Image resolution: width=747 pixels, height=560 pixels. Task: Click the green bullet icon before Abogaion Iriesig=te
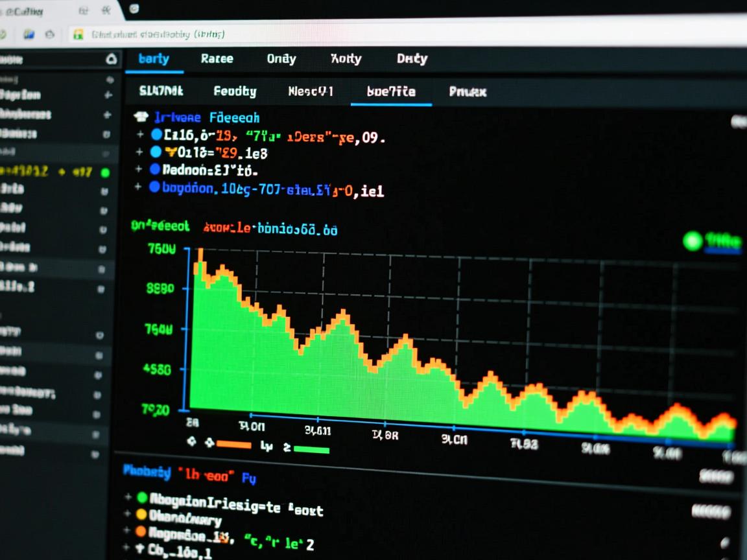coord(141,498)
